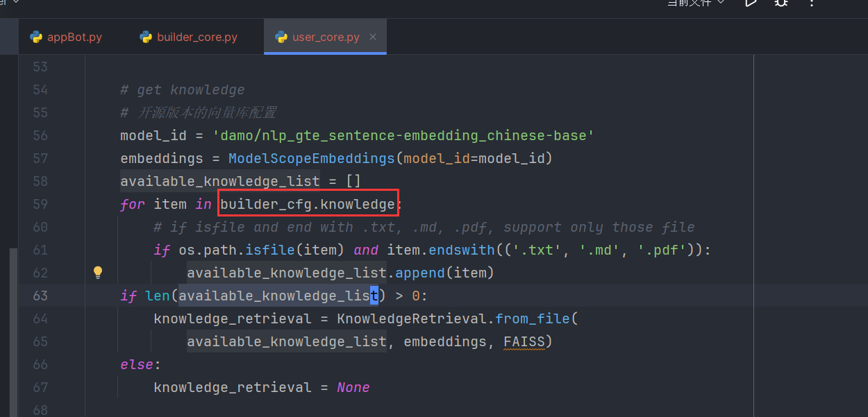Click line number 63 in the gutter
The height and width of the screenshot is (417, 868).
[40, 296]
